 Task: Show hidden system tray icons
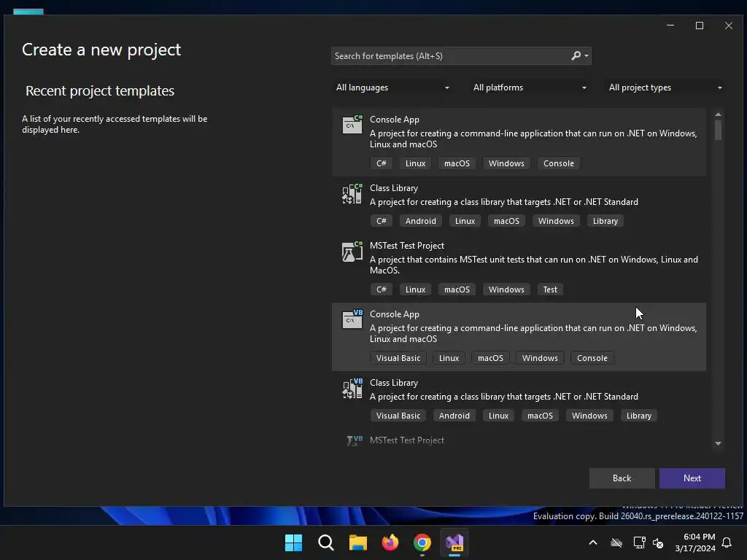pos(593,542)
